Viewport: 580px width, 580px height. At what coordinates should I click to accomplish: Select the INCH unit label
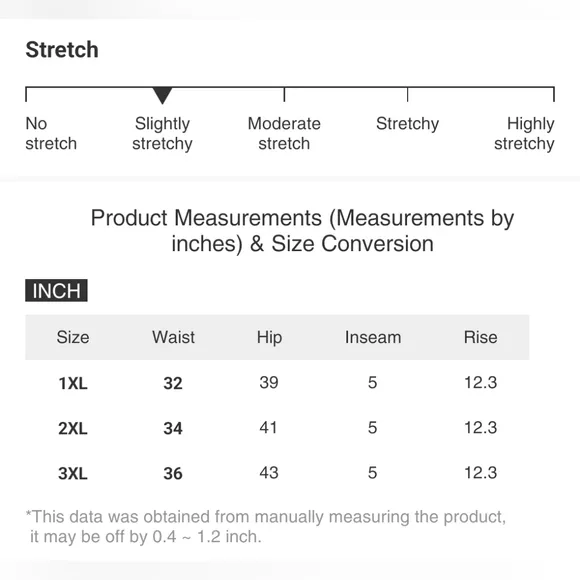(x=56, y=290)
